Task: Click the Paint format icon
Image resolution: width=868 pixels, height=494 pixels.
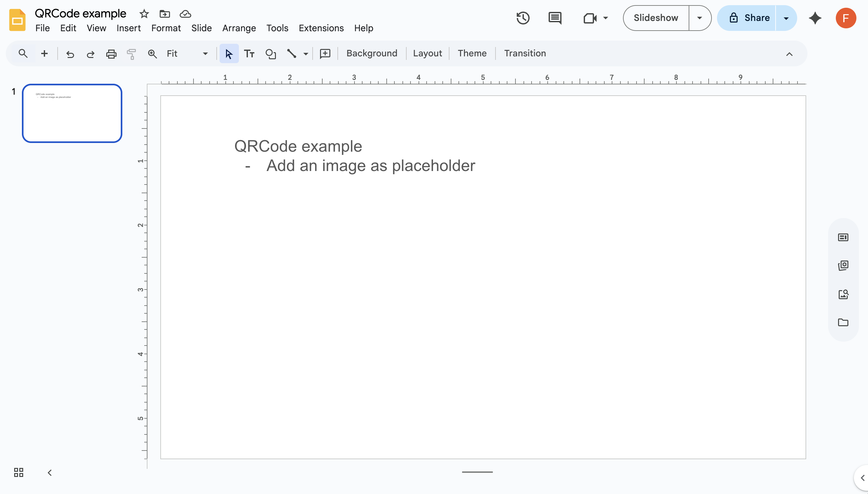Action: (x=131, y=53)
